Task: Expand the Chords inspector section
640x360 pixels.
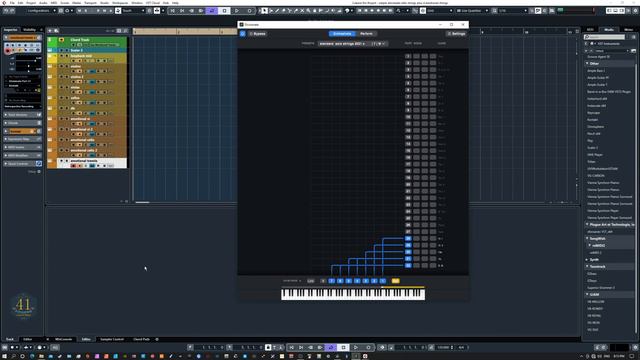Action: click(x=22, y=123)
